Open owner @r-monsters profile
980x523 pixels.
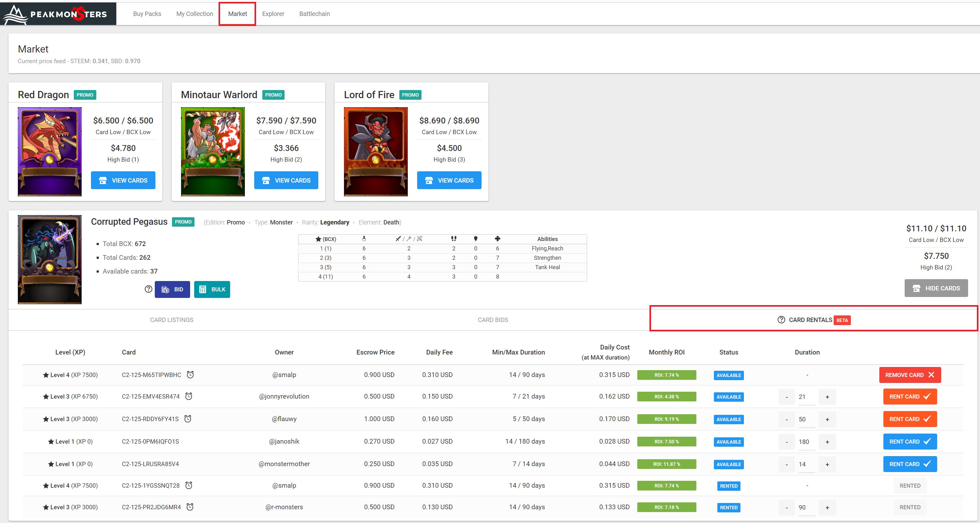284,507
